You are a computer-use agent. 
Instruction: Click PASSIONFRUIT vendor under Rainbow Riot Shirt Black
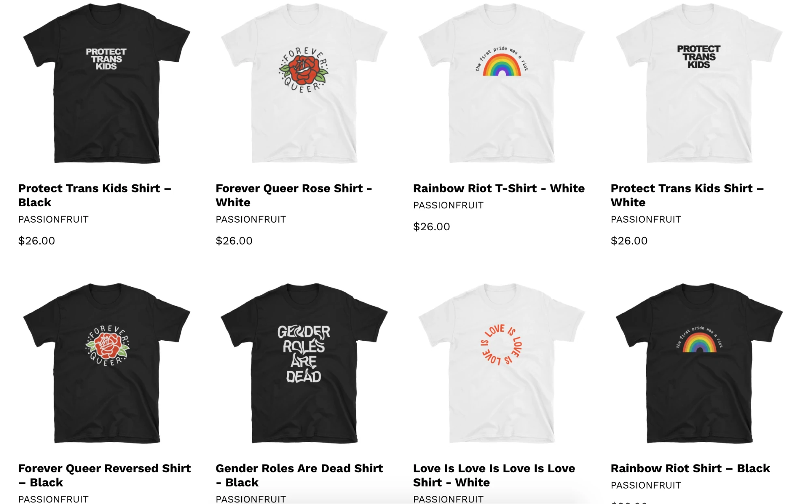(x=646, y=485)
